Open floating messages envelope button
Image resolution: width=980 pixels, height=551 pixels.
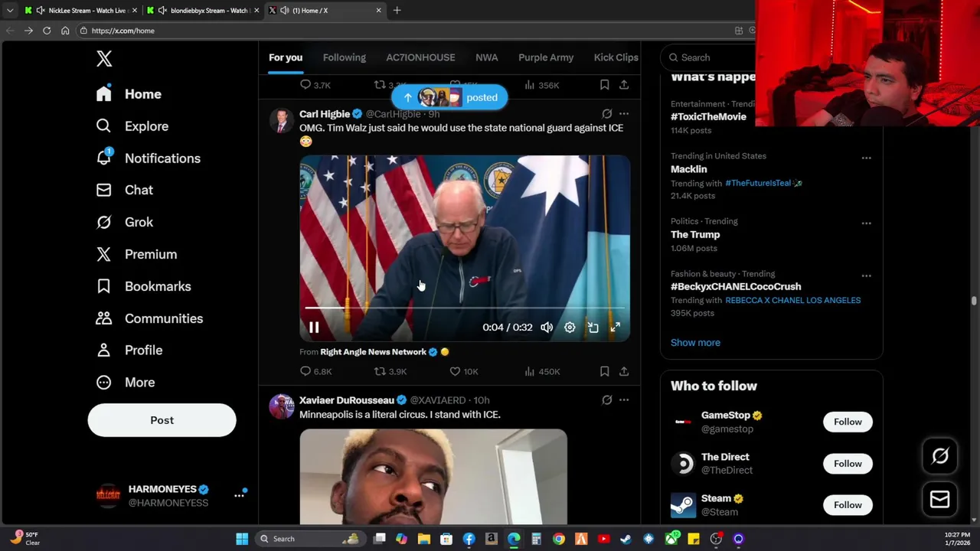[940, 500]
